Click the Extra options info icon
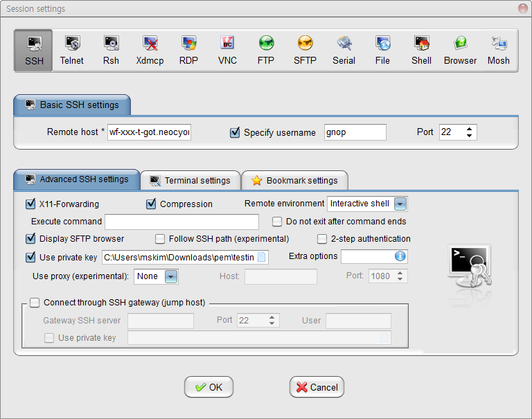 (400, 256)
